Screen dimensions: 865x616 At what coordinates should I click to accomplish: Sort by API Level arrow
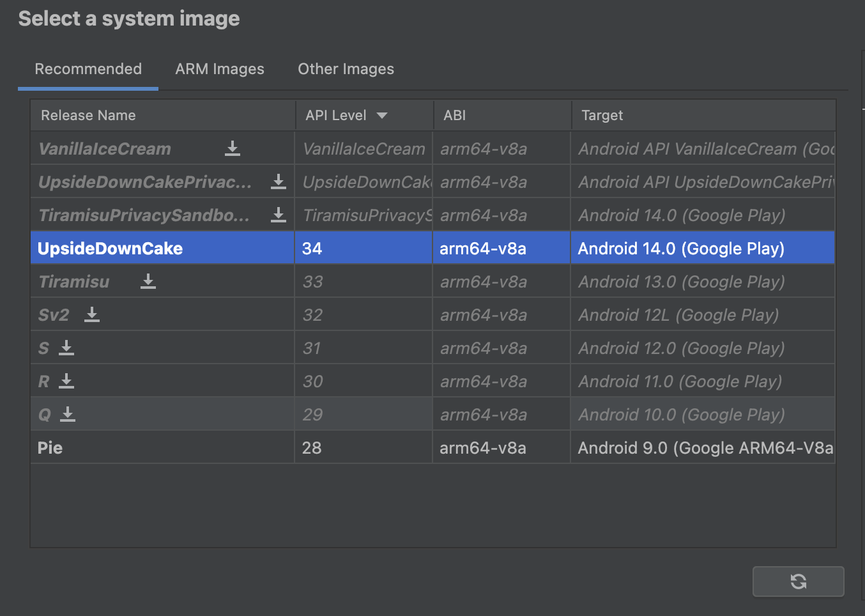coord(382,116)
